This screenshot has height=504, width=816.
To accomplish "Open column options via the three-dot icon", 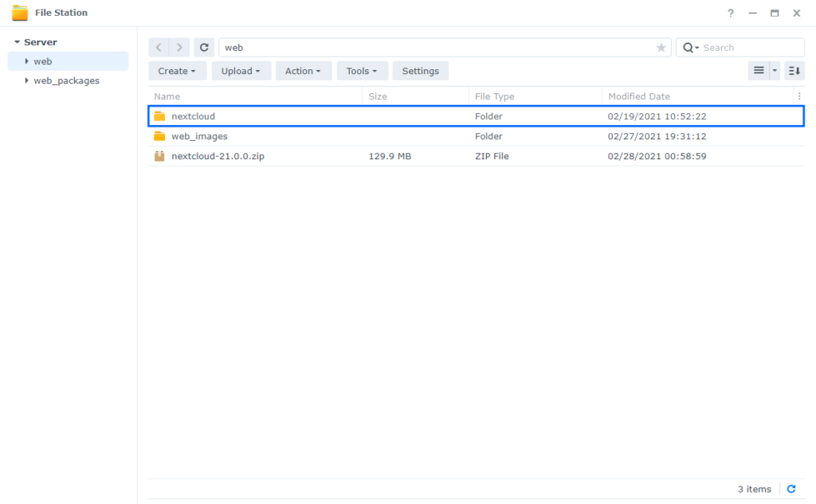I will pyautogui.click(x=799, y=96).
